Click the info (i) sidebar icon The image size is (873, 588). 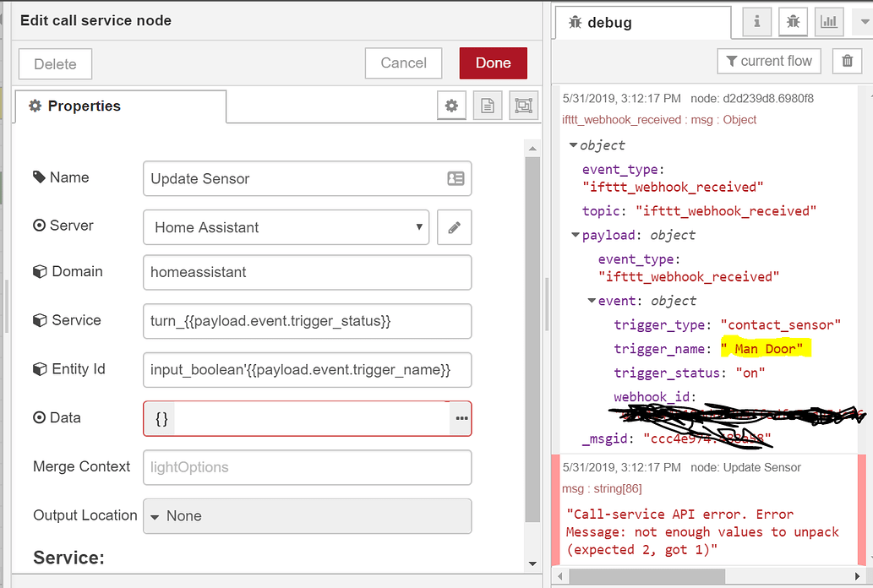point(756,21)
